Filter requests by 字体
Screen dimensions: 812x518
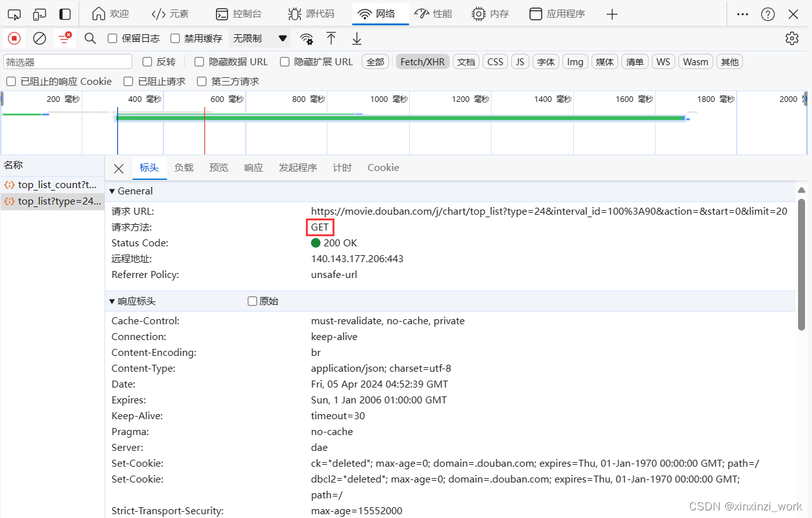[546, 61]
